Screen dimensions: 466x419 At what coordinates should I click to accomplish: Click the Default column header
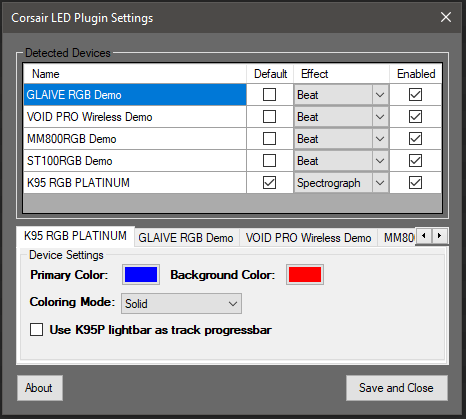click(270, 74)
